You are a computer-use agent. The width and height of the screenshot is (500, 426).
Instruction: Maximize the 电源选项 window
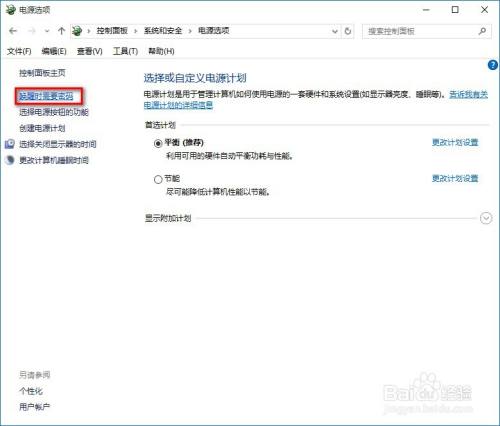tap(455, 10)
